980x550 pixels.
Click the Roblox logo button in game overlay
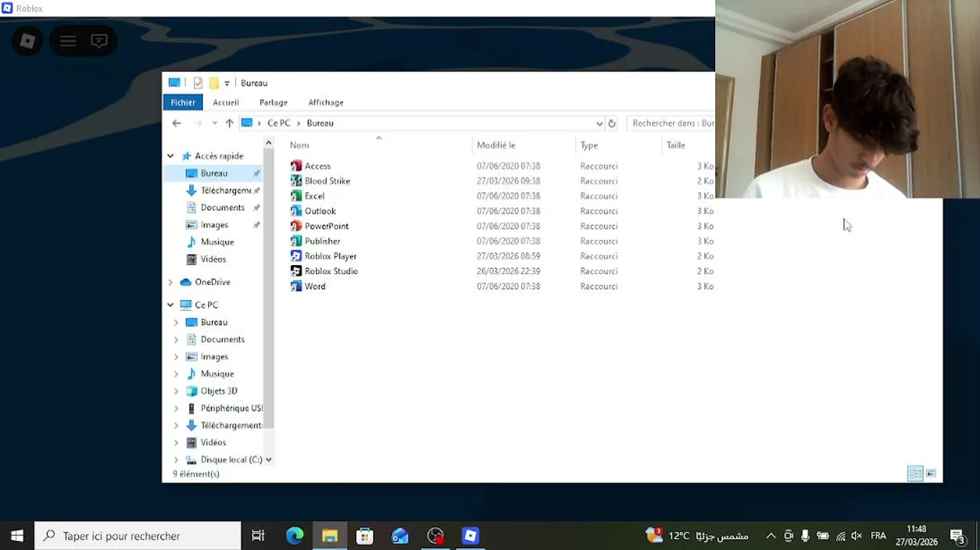27,41
